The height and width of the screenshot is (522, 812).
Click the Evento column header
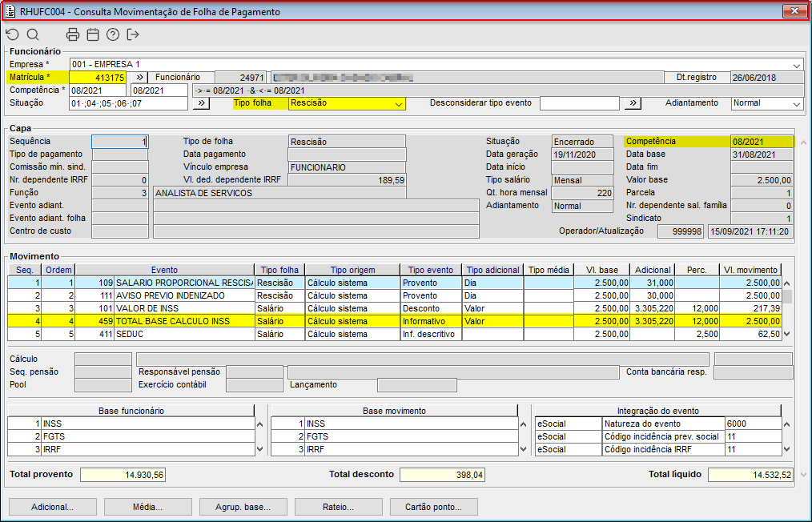click(164, 270)
